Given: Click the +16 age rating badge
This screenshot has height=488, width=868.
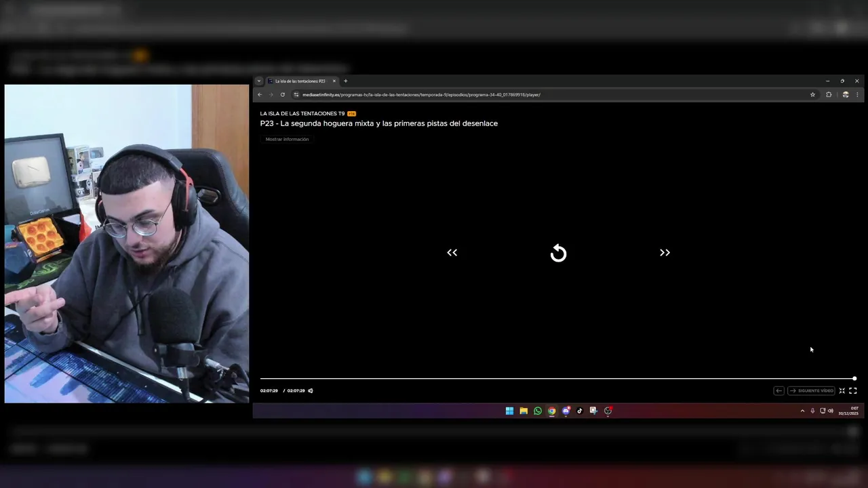Looking at the screenshot, I should click(351, 114).
